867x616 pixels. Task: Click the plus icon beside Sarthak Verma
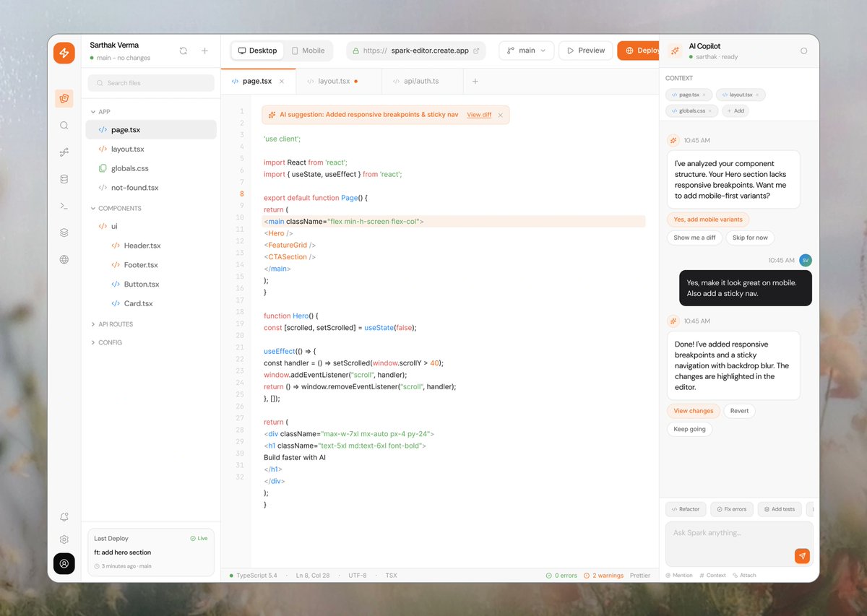[204, 51]
